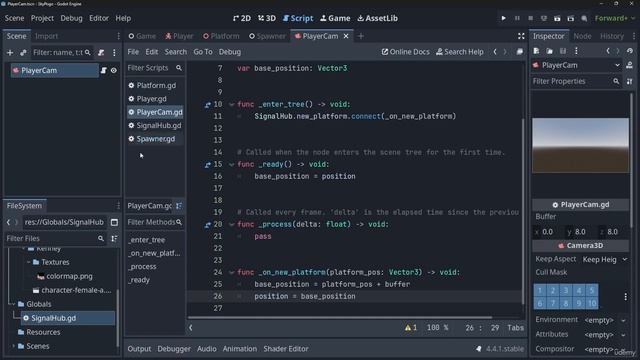Open Keep Aspect dropdown in Inspector
The height and width of the screenshot is (360, 640).
click(x=604, y=260)
